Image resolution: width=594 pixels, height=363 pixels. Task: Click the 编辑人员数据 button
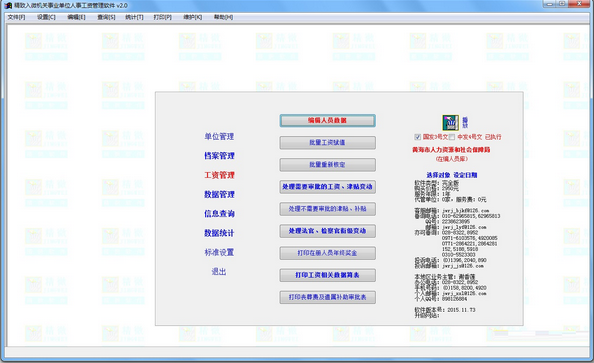(x=328, y=120)
